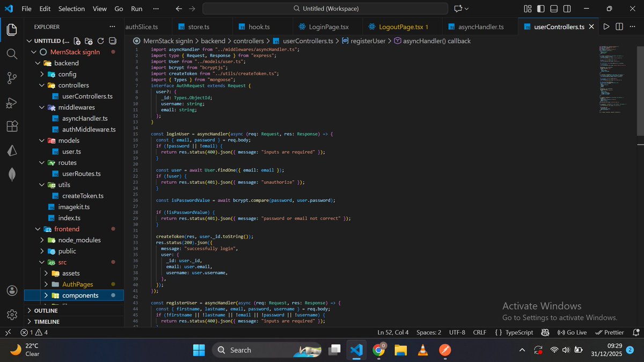This screenshot has width=644, height=362.
Task: Open the Accounts menu icon
Action: click(12, 290)
